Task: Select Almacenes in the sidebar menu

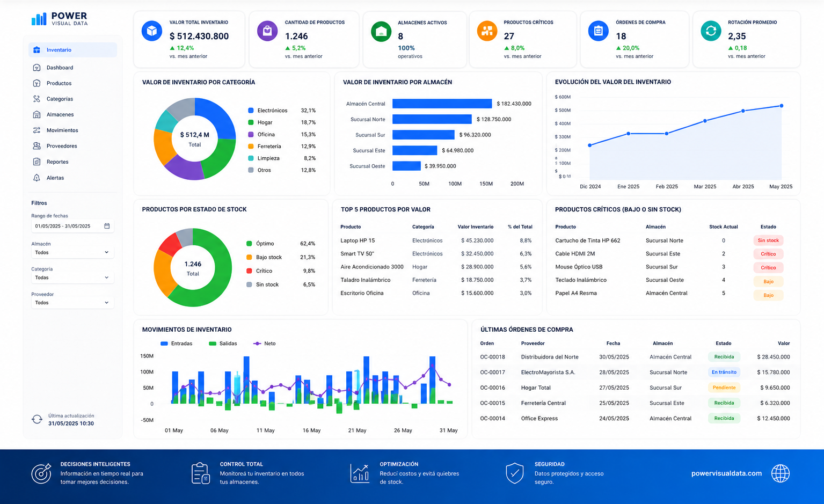Action: (72, 114)
